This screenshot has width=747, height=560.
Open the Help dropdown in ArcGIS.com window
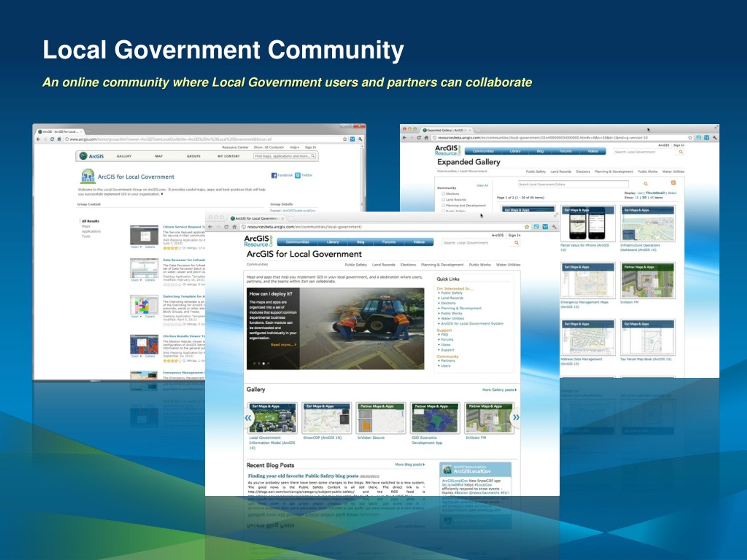coord(294,148)
